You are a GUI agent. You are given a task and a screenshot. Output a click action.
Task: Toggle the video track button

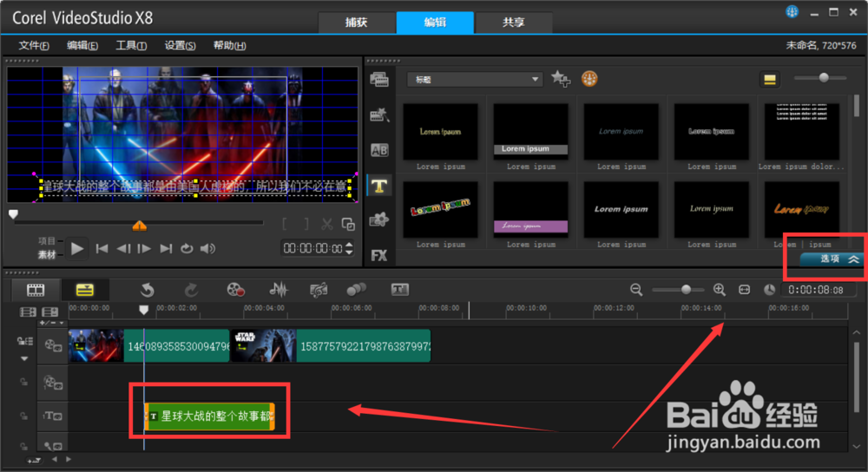(53, 346)
